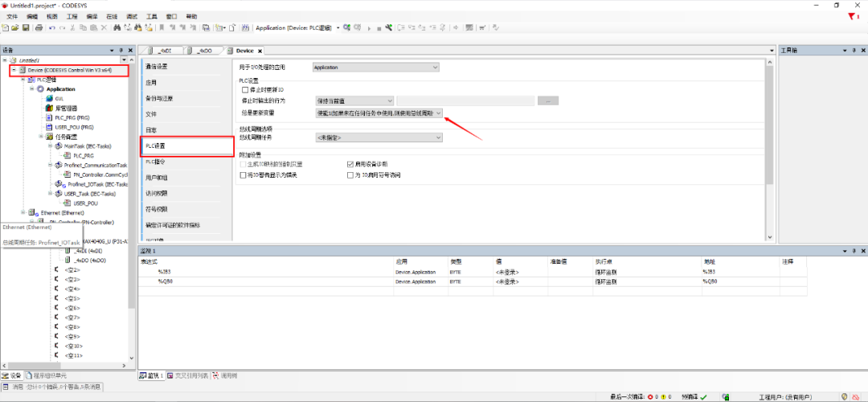Tick the 为IO启用符号访问 checkbox
Image resolution: width=868 pixels, height=402 pixels.
point(350,175)
